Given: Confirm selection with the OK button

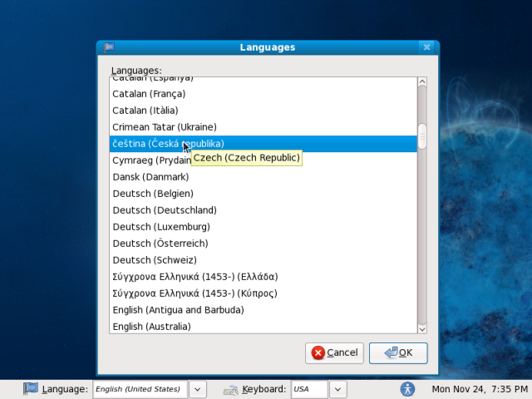Looking at the screenshot, I should pyautogui.click(x=398, y=352).
